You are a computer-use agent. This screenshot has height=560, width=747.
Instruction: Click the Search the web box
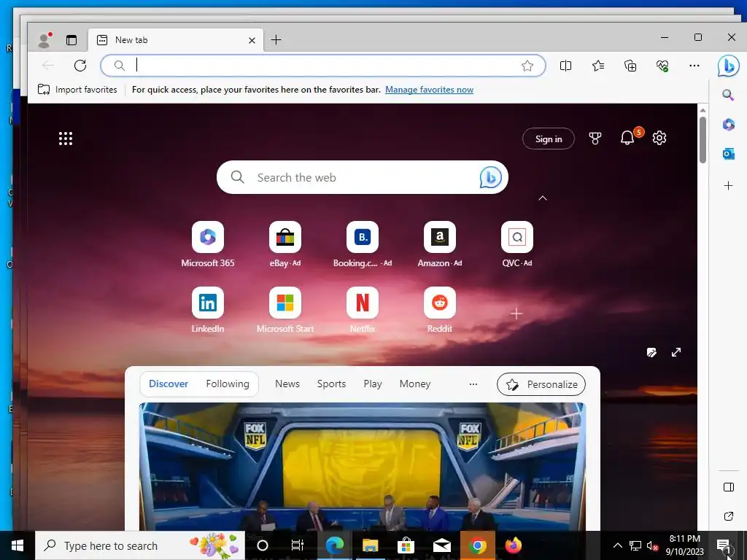(x=362, y=177)
